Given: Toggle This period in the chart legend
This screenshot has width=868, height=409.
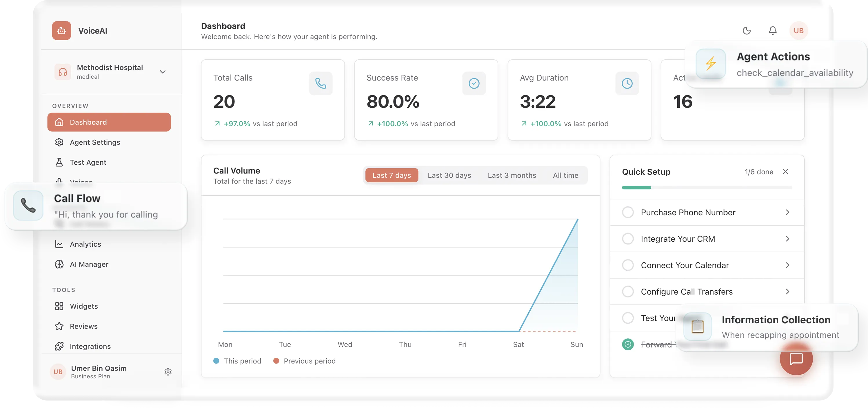Looking at the screenshot, I should [x=237, y=361].
